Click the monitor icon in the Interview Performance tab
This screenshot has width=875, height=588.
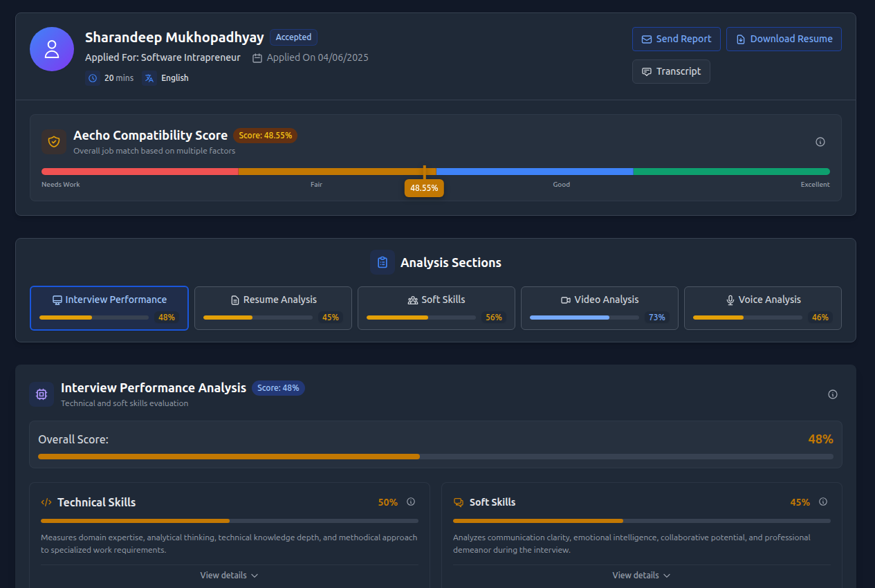(57, 300)
